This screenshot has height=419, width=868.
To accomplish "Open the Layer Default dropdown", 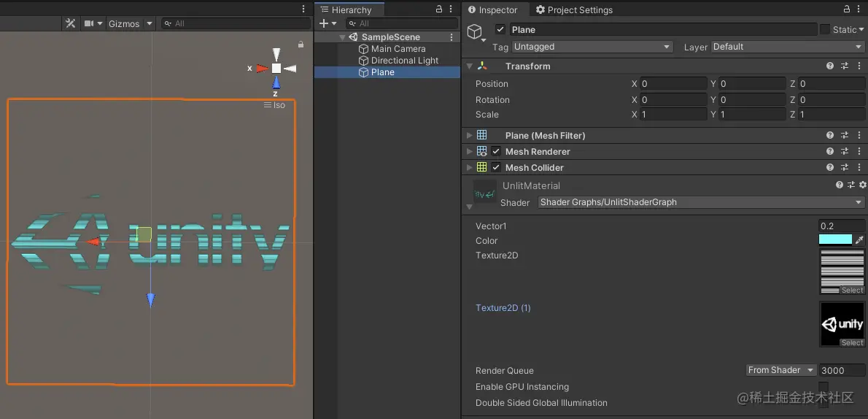I will (x=788, y=47).
